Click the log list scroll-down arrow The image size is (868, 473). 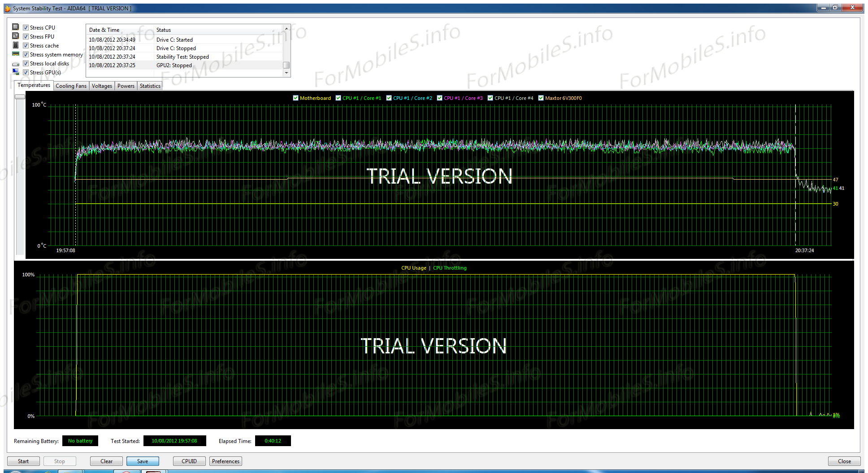click(286, 73)
